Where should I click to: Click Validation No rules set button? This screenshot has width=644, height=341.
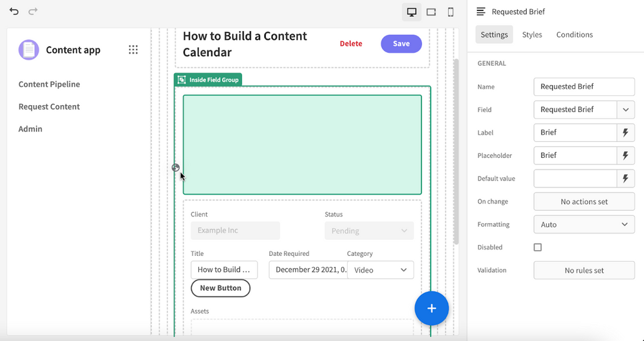584,270
